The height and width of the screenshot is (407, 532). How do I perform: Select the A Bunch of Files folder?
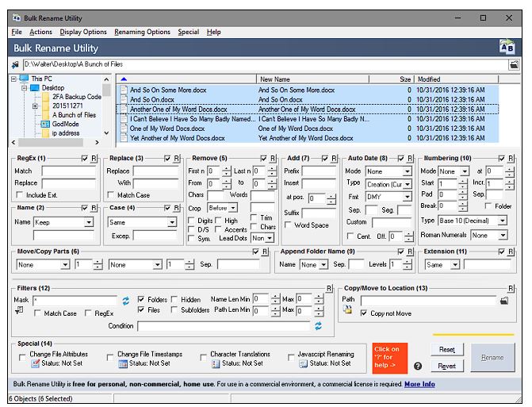click(74, 115)
